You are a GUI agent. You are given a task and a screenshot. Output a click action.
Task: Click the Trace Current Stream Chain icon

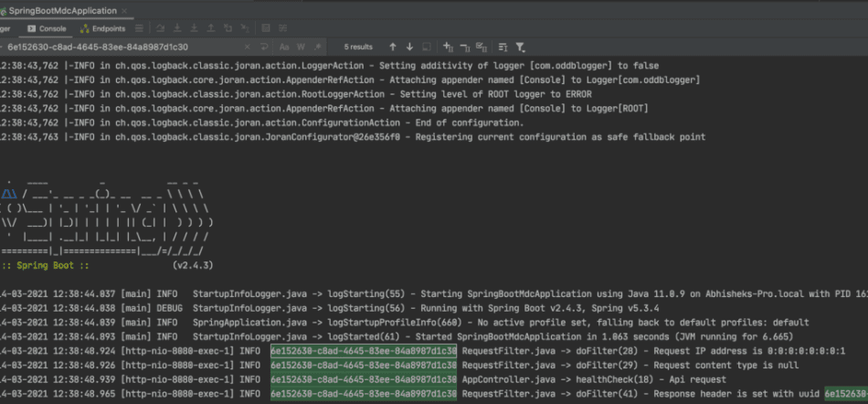pyautogui.click(x=283, y=28)
